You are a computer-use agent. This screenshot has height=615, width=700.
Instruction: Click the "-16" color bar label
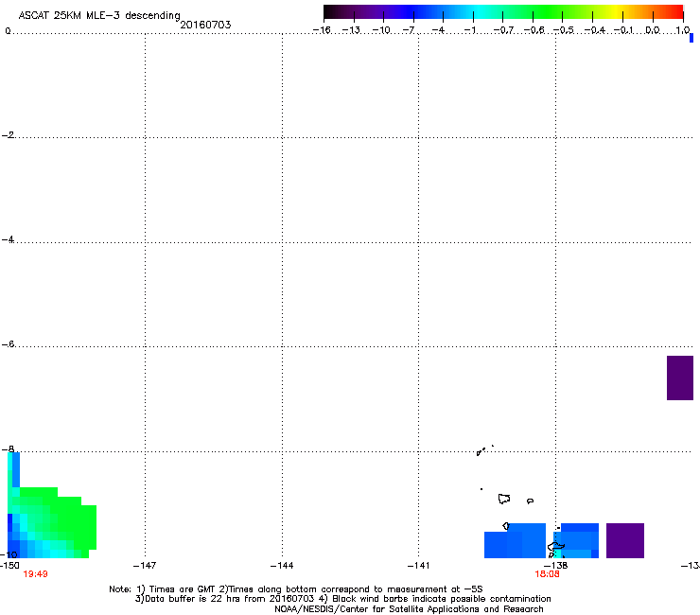[x=322, y=30]
